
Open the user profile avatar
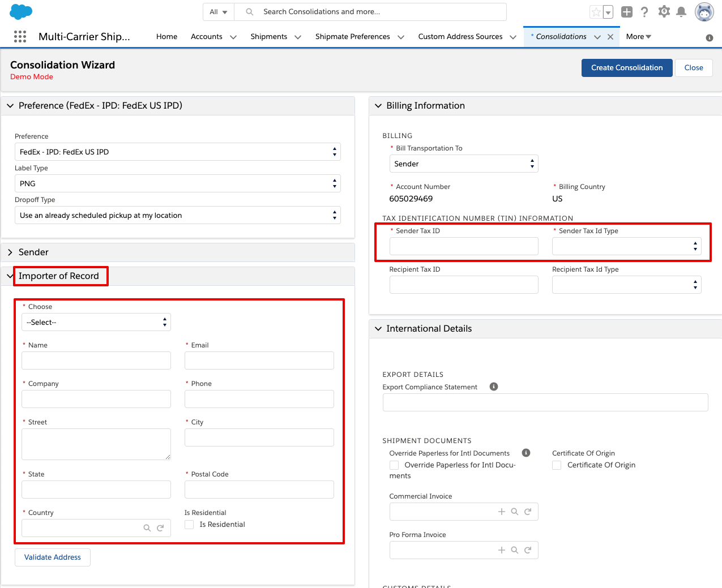704,12
